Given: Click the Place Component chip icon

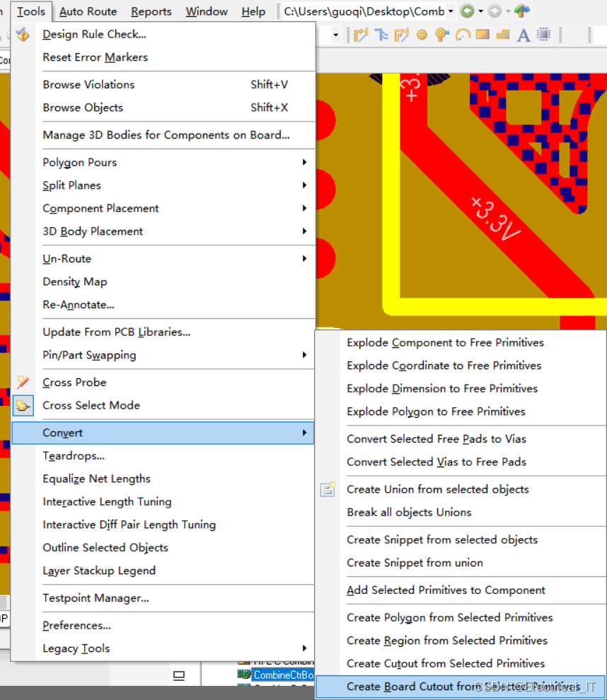Looking at the screenshot, I should coord(543,35).
